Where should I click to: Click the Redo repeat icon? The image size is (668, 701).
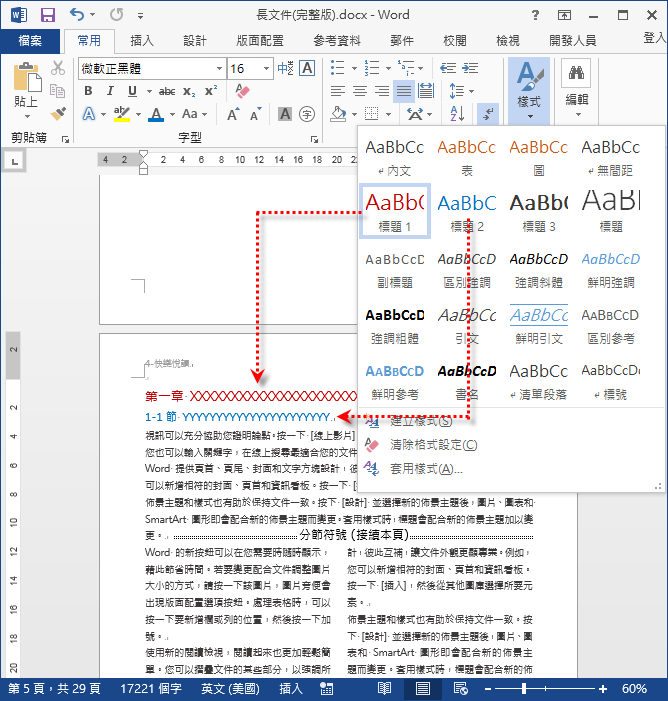pyautogui.click(x=117, y=15)
